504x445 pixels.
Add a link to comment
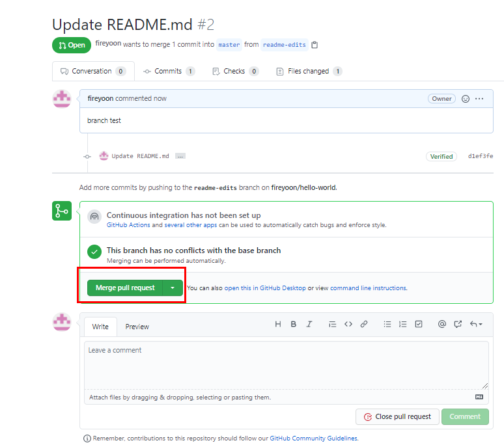(364, 324)
